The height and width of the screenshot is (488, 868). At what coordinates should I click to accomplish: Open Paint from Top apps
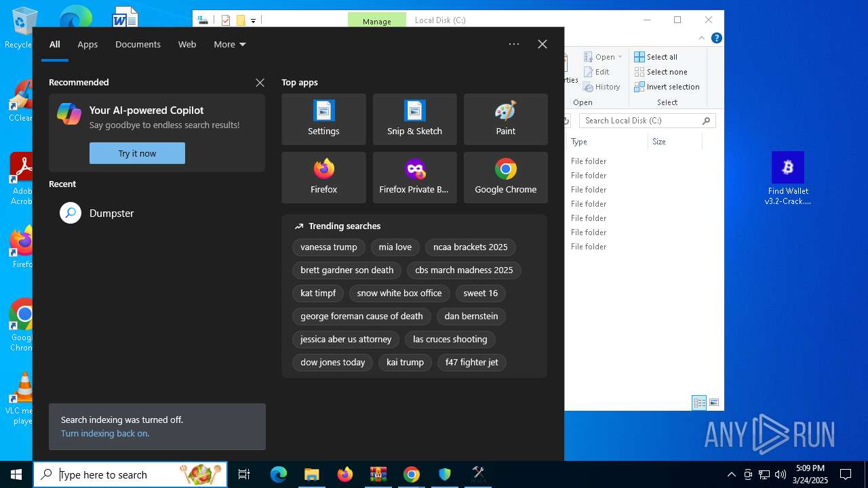coord(505,119)
